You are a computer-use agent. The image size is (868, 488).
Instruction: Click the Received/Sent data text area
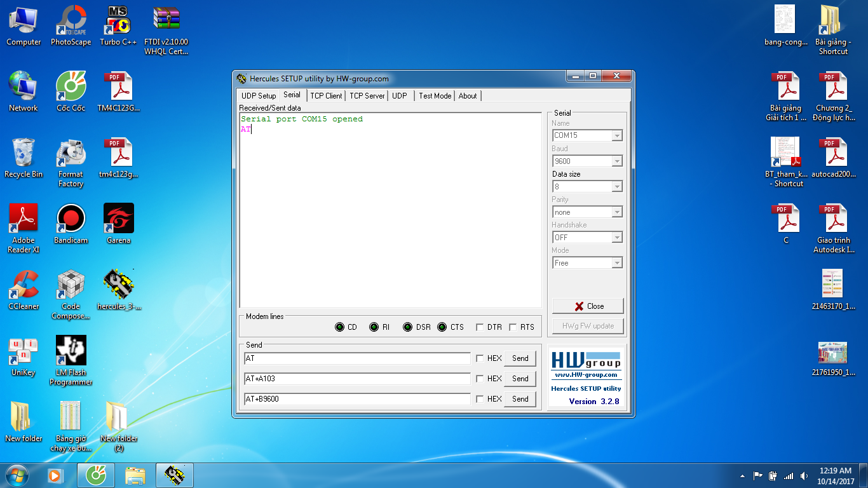click(390, 210)
